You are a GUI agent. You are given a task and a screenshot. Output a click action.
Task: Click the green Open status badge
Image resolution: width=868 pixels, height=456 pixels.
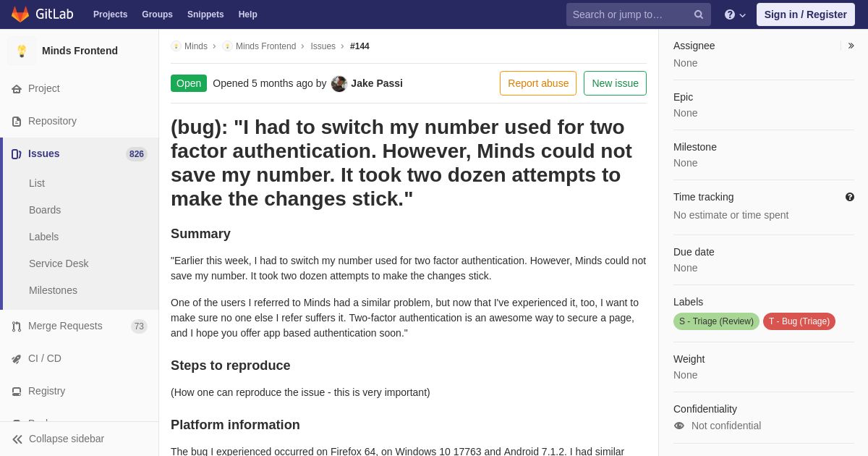pos(189,83)
